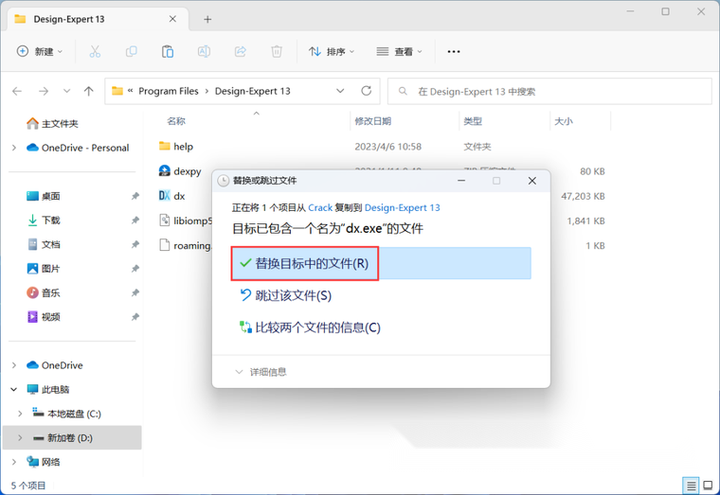Switch to details view in status bar
Image resolution: width=720 pixels, height=495 pixels.
(691, 485)
